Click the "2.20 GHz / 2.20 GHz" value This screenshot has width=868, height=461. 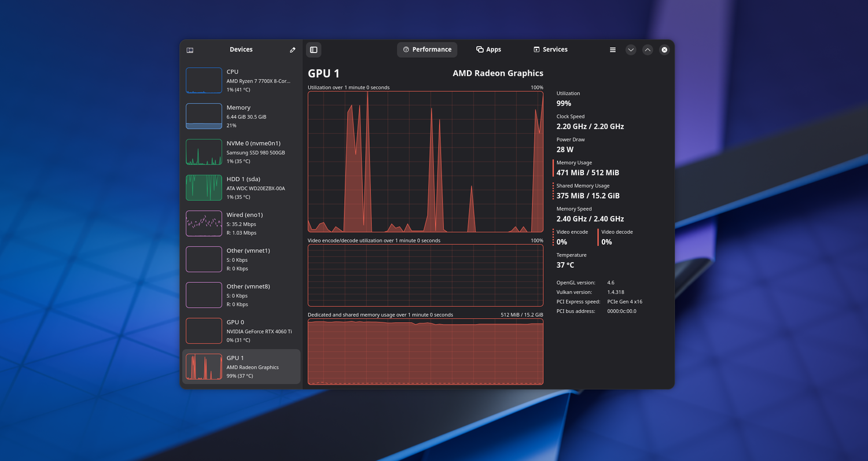tap(590, 127)
